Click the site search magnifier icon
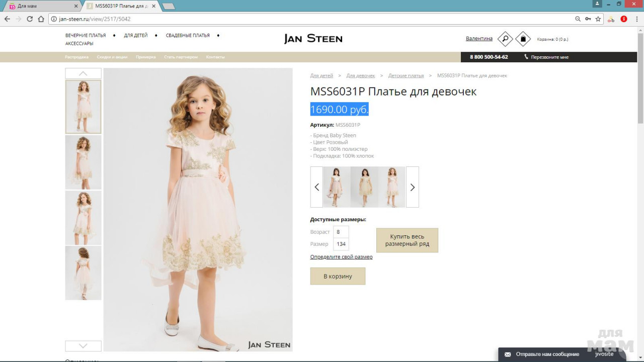Screen dimensions: 644x362 click(505, 39)
